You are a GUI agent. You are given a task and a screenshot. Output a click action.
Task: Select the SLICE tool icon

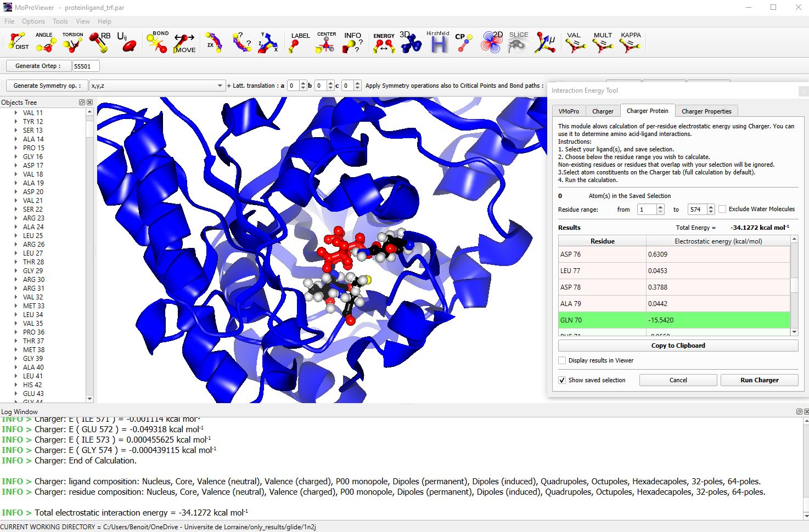[x=518, y=42]
